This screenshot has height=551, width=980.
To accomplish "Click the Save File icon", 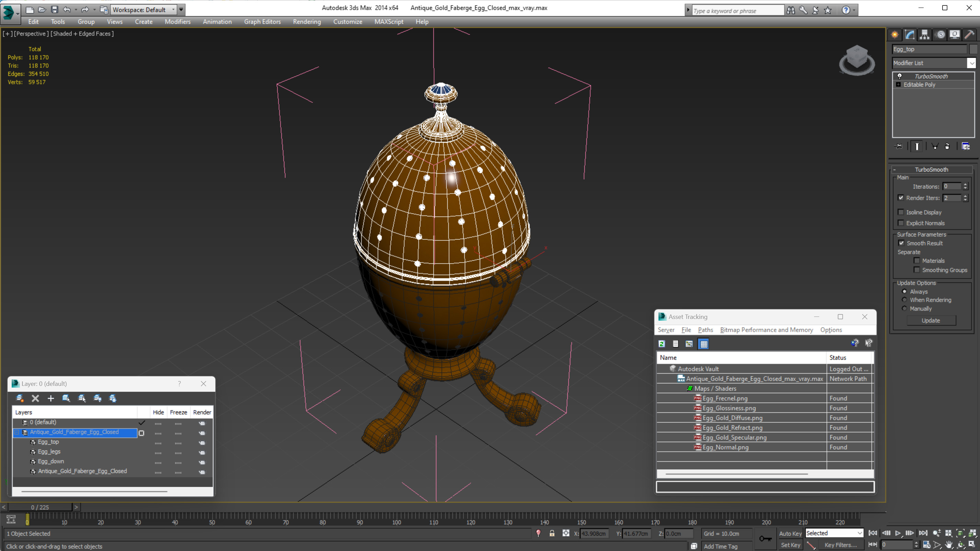I will point(54,10).
